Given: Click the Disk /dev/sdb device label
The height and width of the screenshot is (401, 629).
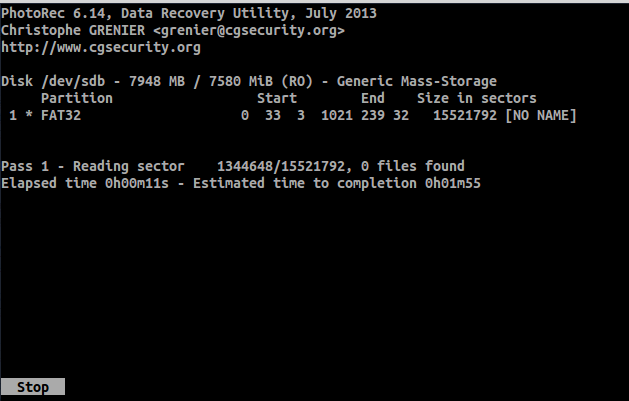Looking at the screenshot, I should [x=52, y=81].
